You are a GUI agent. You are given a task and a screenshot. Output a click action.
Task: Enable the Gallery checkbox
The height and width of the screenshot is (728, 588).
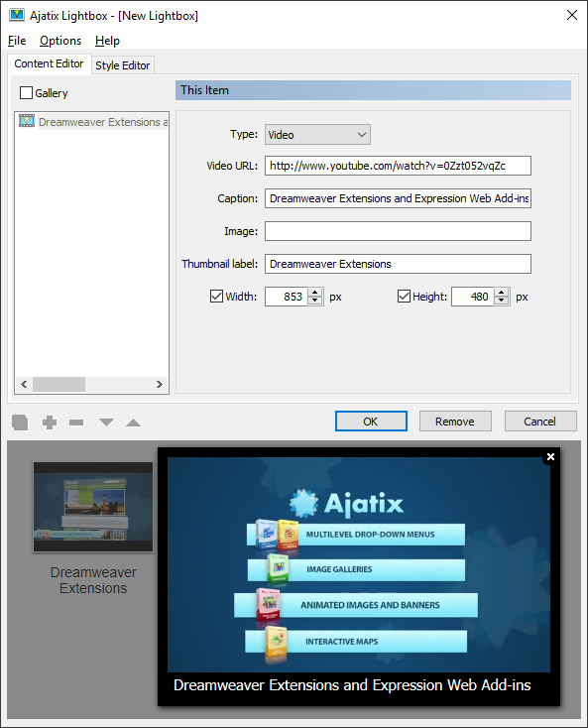(27, 93)
